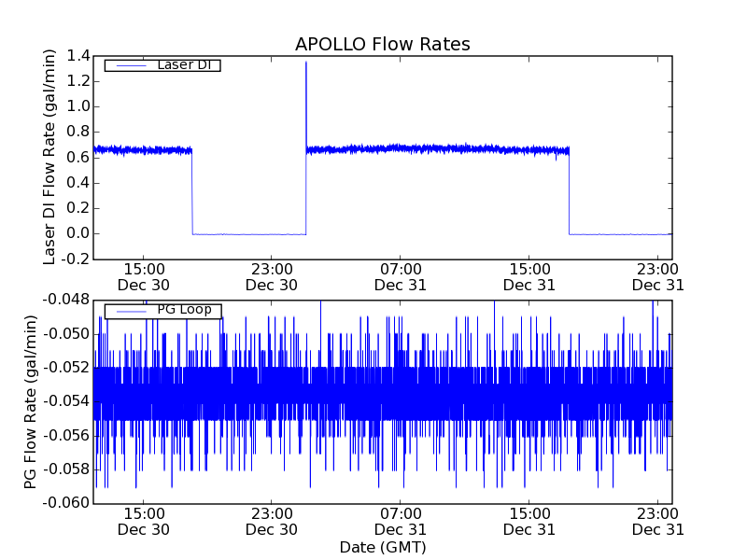Click top plot's '07:00 Dec 31' date label
Image resolution: width=747 pixels, height=560 pixels.
[401, 277]
